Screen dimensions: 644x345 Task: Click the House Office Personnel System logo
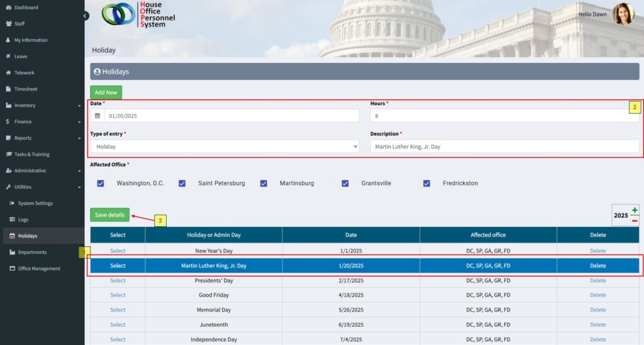(138, 14)
